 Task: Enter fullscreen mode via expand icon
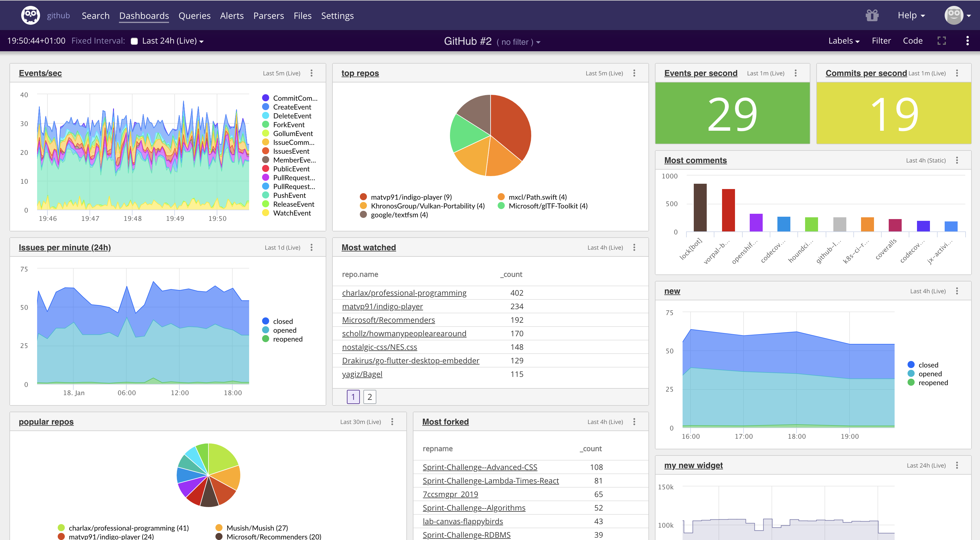tap(941, 41)
